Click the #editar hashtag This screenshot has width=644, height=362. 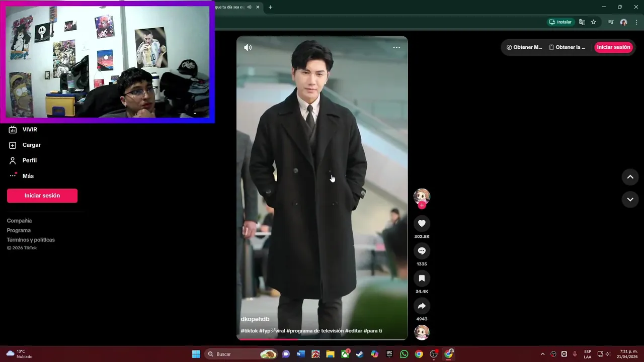coord(354,331)
